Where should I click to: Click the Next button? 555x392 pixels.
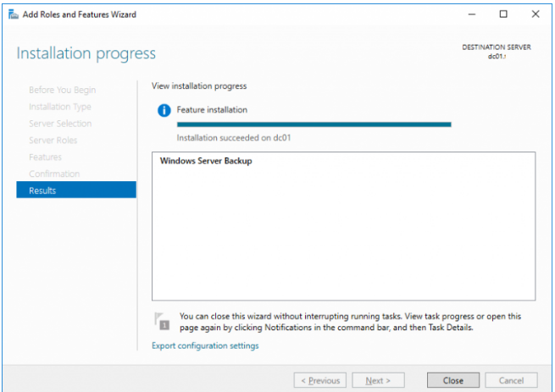point(378,380)
